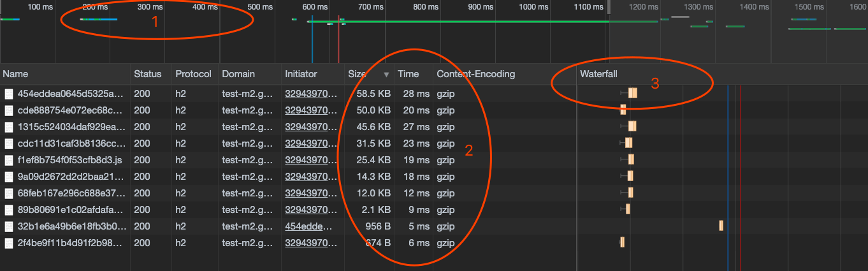The width and height of the screenshot is (868, 271).
Task: Select request 32b1e6a49b6e18fb3b0 by name
Action: (71, 226)
